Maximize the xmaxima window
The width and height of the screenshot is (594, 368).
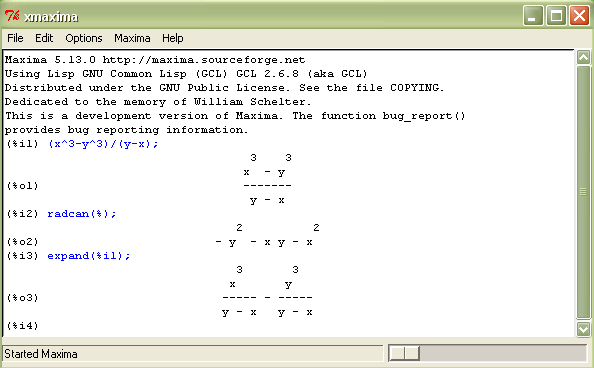(x=556, y=16)
